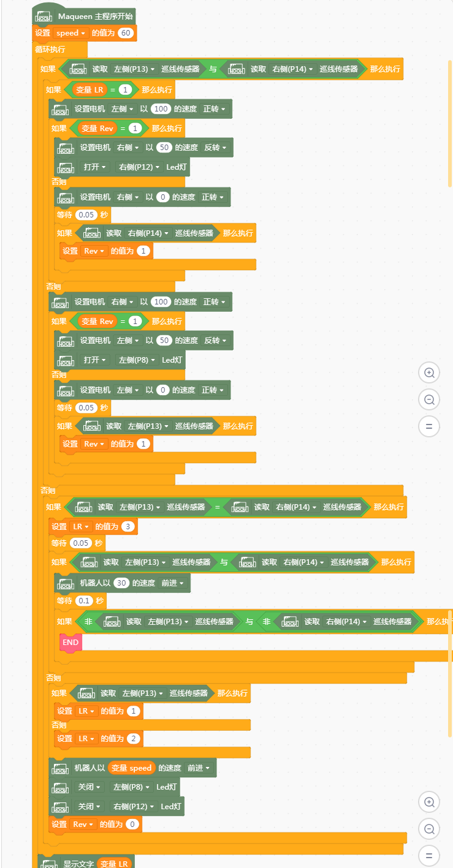Image resolution: width=453 pixels, height=868 pixels.
Task: Open LR dropdown in 设置 LR 的值为 3
Action: click(81, 526)
